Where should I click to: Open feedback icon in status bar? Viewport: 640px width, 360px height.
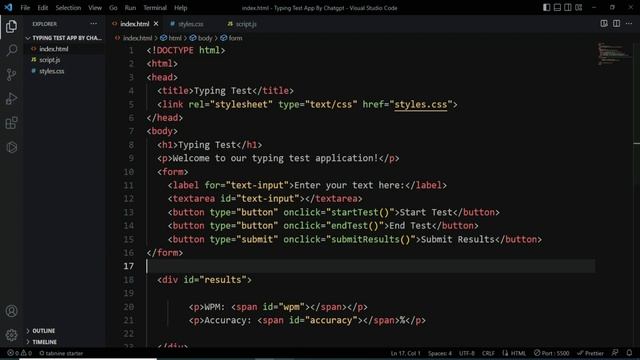(615, 353)
